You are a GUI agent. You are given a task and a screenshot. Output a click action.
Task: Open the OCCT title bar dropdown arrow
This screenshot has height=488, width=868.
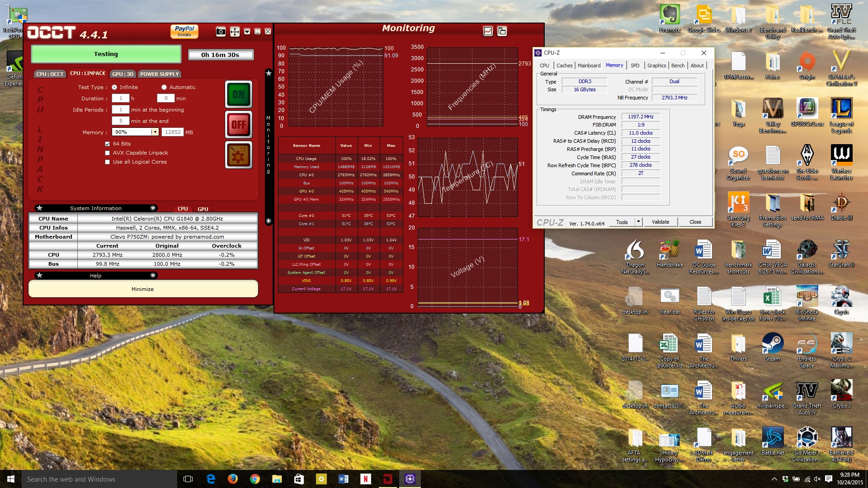pos(247,32)
